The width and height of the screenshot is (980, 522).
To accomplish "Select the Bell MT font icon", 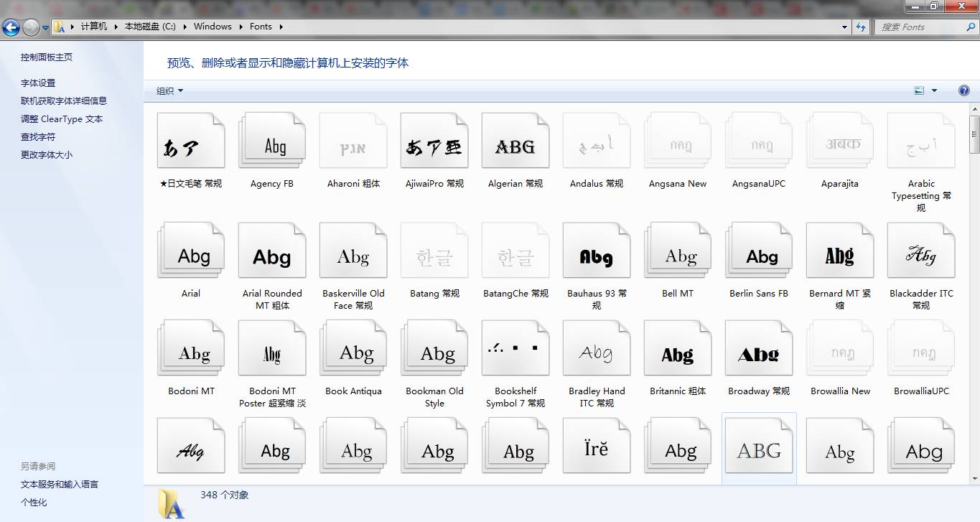I will click(x=678, y=251).
